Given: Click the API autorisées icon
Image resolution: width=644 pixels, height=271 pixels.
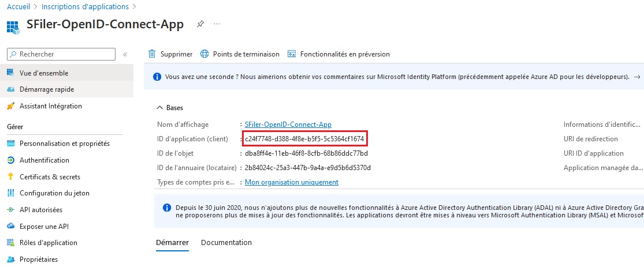Looking at the screenshot, I should [x=11, y=209].
